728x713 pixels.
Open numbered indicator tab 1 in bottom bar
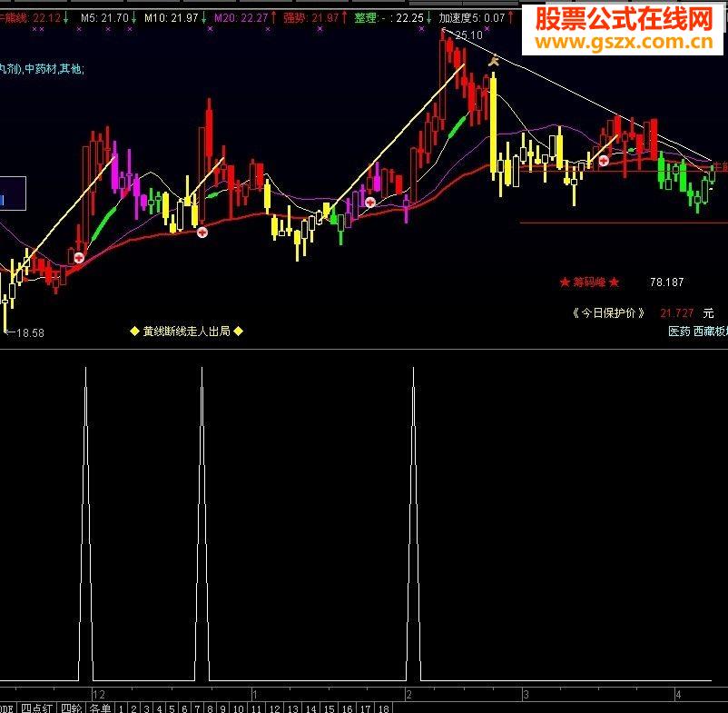click(x=121, y=708)
